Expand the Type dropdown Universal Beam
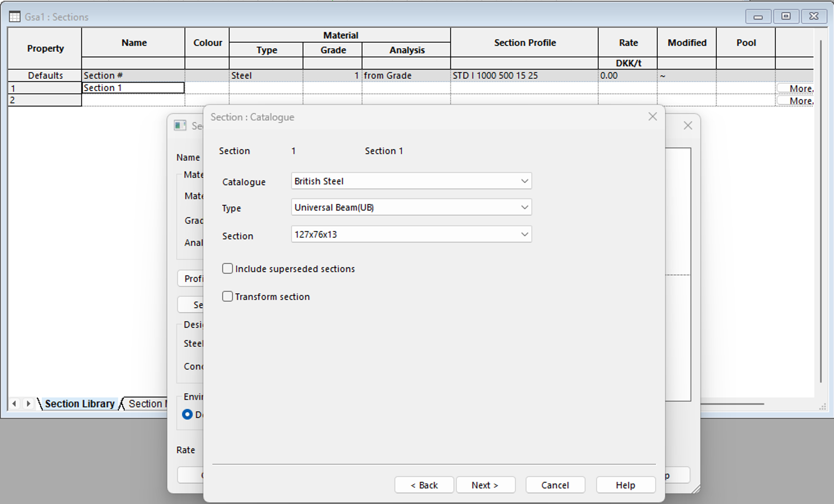Screen dimensions: 834x504 click(x=411, y=207)
